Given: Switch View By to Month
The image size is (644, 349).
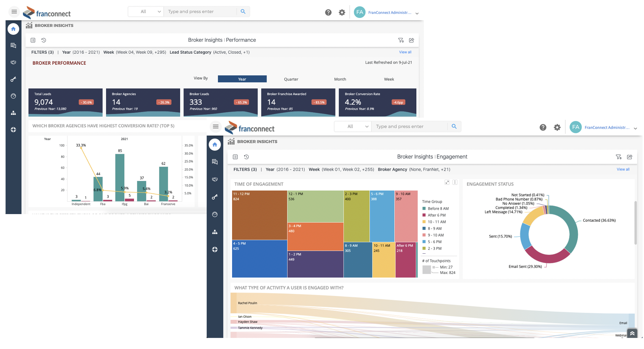Looking at the screenshot, I should tap(340, 79).
